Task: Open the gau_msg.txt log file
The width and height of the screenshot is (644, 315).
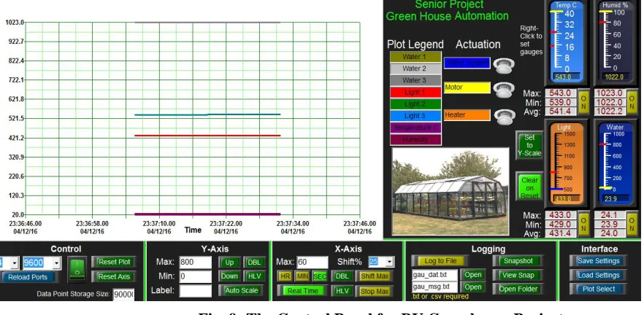Action: point(472,287)
